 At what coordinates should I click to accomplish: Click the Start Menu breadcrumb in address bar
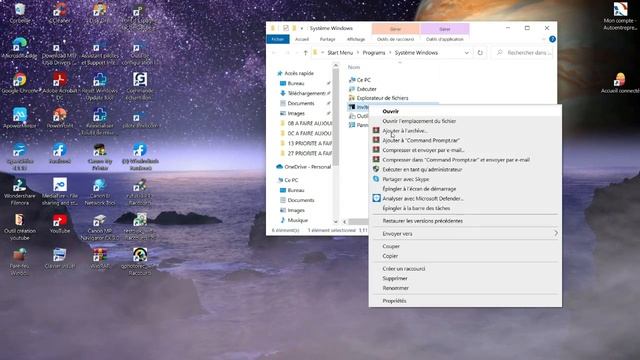340,53
